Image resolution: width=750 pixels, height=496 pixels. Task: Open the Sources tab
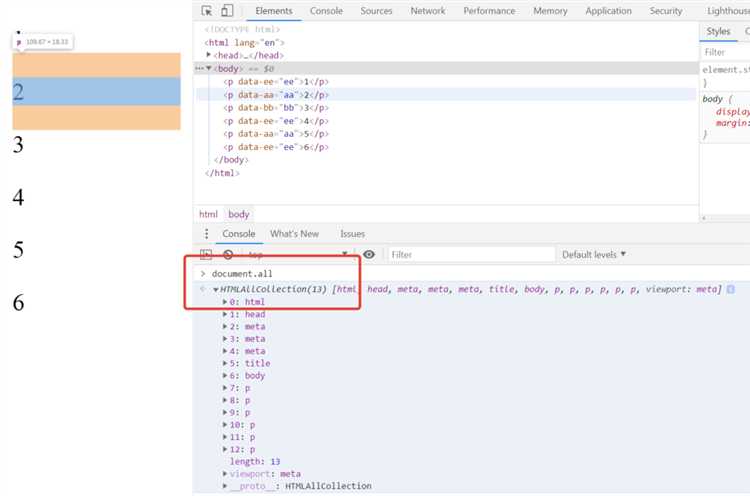[376, 11]
